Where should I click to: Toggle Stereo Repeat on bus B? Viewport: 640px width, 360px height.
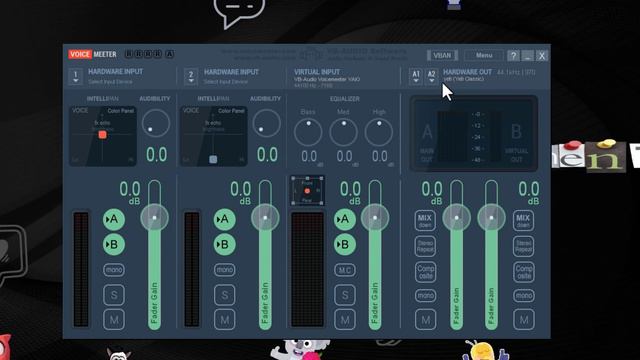523,246
